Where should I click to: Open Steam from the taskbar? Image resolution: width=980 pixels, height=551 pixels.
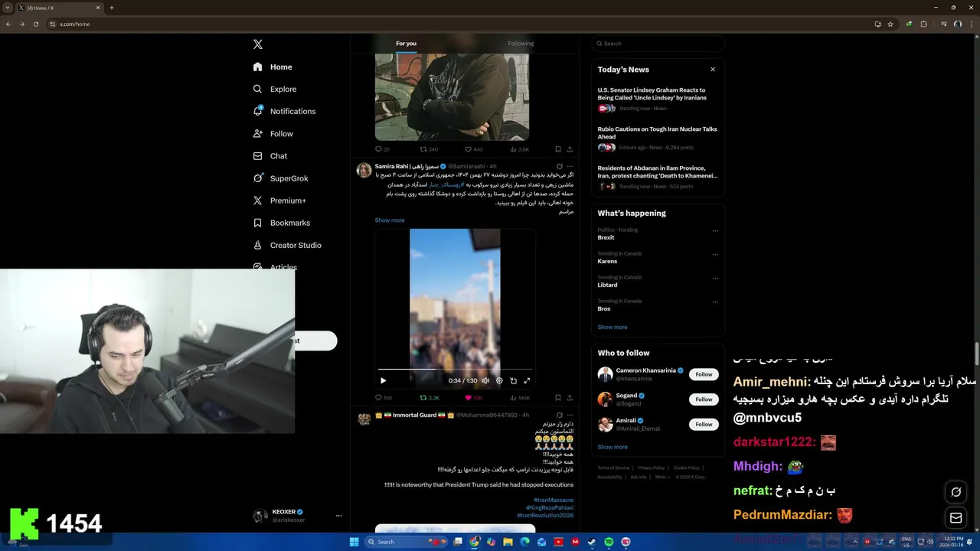(x=592, y=542)
